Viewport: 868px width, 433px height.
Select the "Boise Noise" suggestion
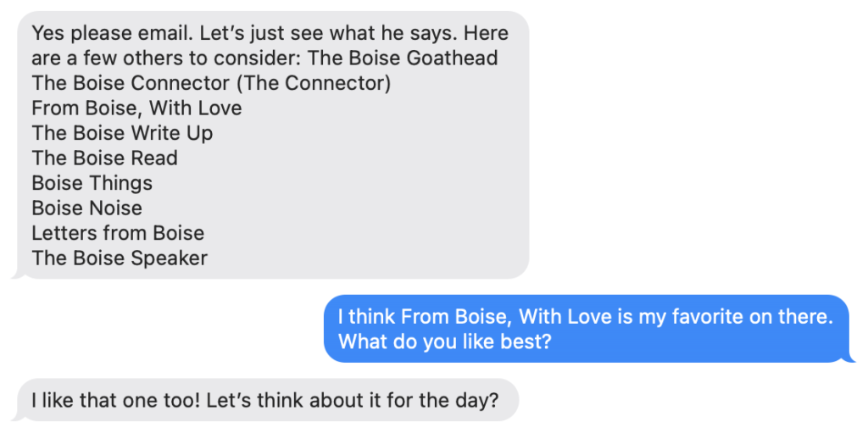point(86,208)
